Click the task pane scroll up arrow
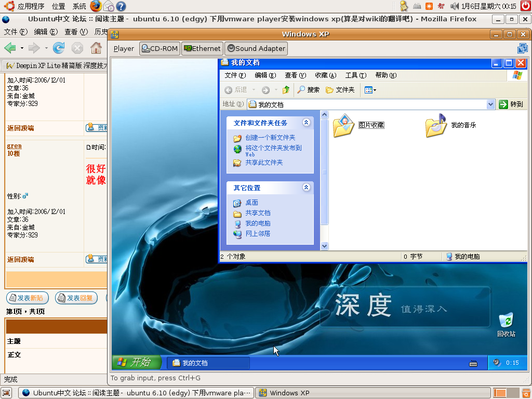Viewport: 532px width, 399px height. click(324, 115)
